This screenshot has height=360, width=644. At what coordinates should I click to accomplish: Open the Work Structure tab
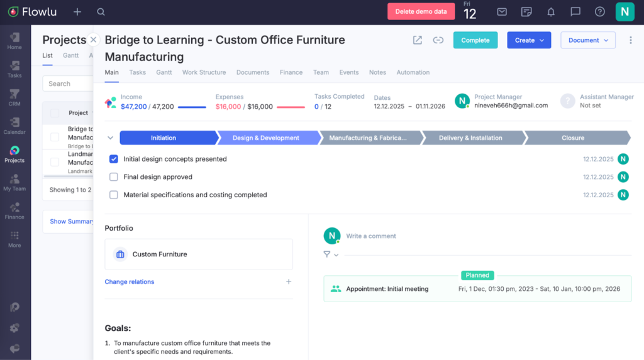tap(204, 72)
